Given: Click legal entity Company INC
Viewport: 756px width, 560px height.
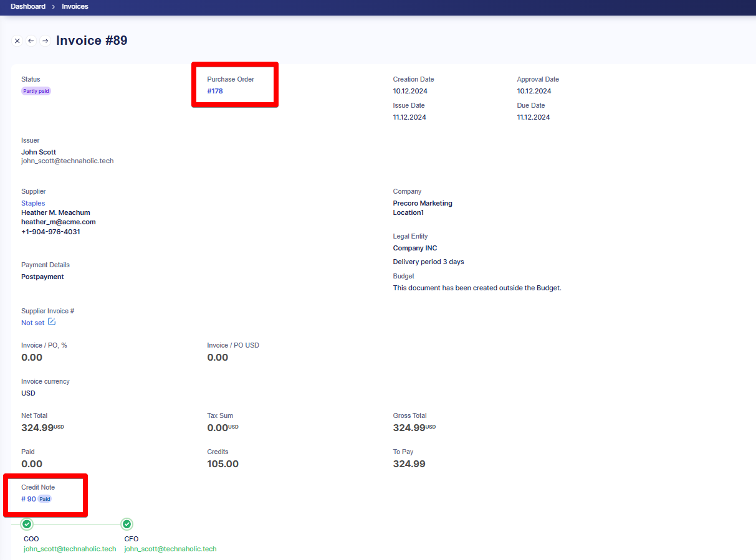Looking at the screenshot, I should [415, 248].
